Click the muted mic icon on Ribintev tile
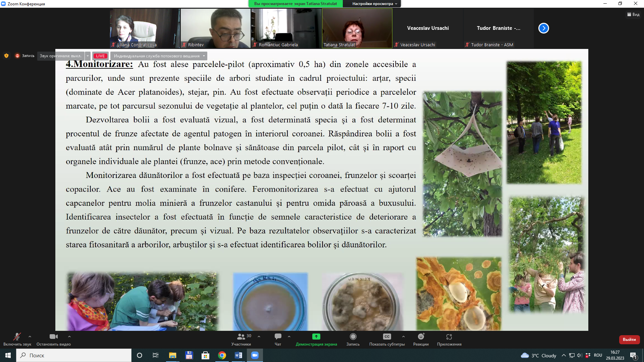The width and height of the screenshot is (644, 362). pos(184,45)
